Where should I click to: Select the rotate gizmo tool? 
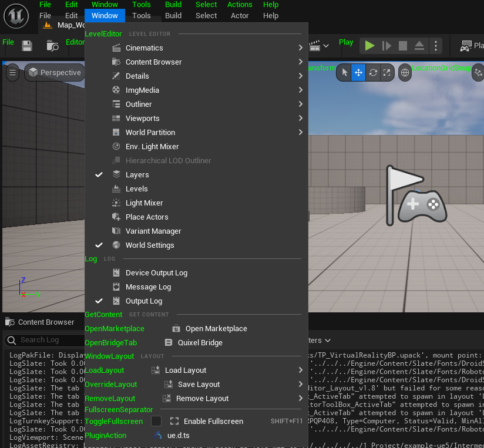coord(372,73)
